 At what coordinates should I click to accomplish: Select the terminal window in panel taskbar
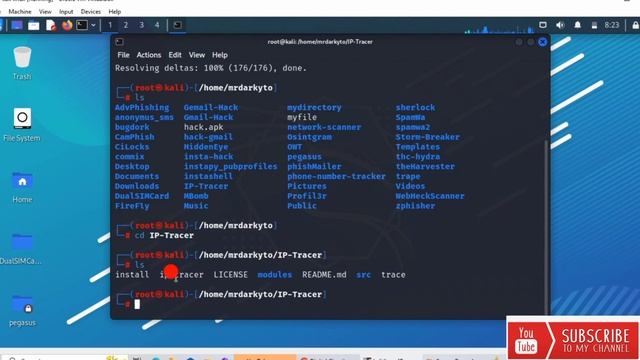pos(178,25)
